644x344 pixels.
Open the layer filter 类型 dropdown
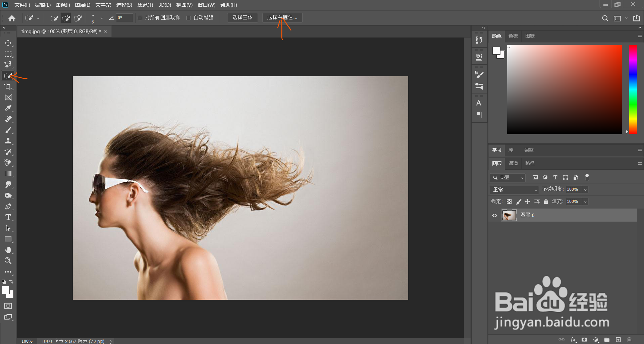click(x=507, y=177)
